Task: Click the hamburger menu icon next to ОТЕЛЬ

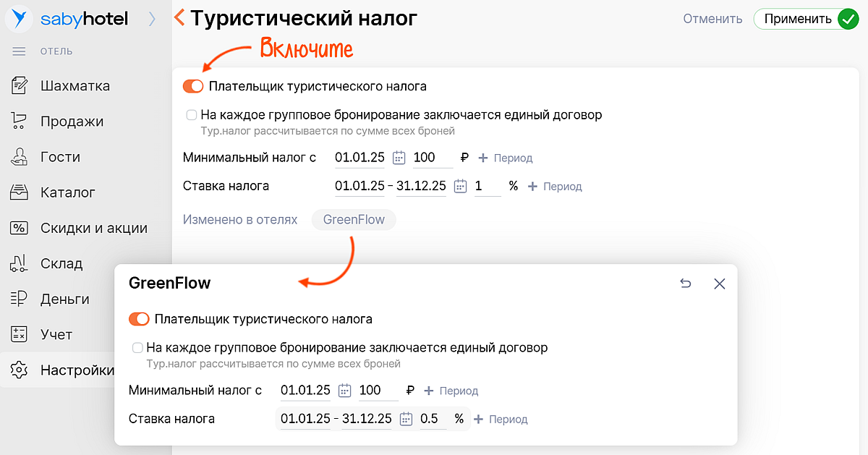Action: tap(20, 51)
